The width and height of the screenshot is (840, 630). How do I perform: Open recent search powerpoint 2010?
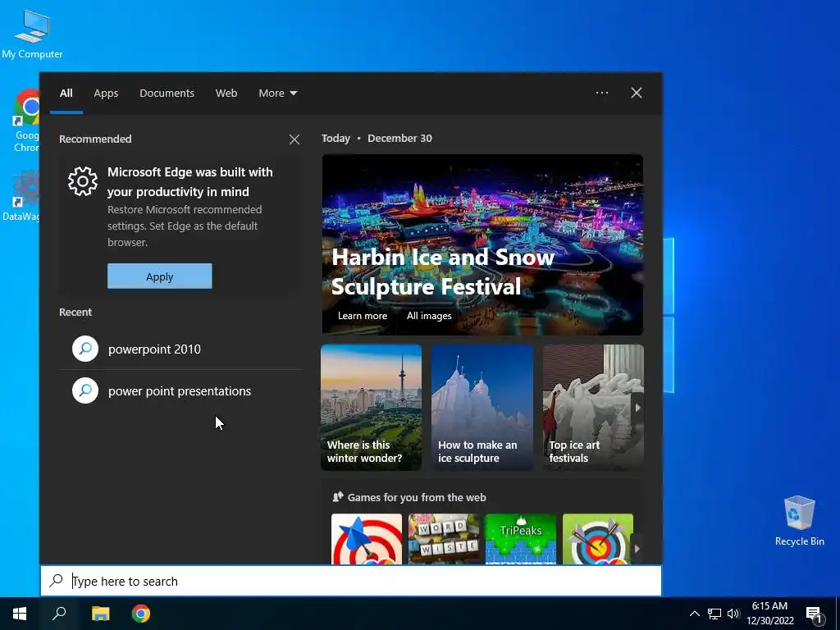click(x=180, y=349)
